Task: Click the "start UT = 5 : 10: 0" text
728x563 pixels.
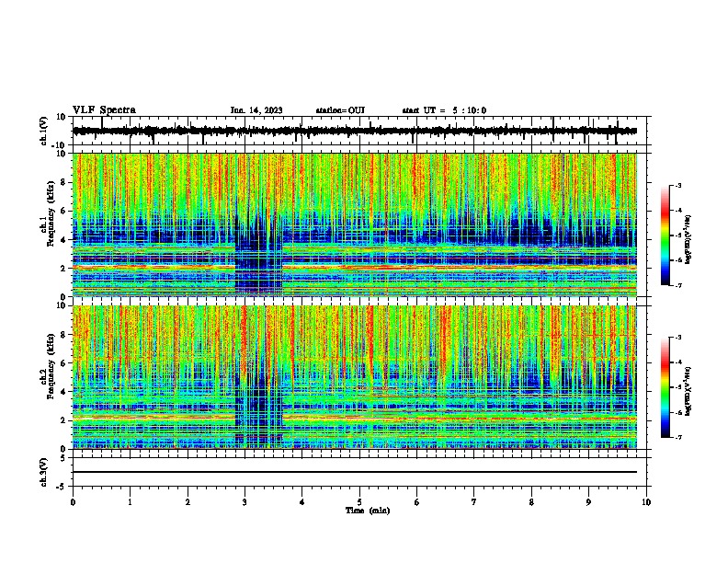Action: [444, 110]
